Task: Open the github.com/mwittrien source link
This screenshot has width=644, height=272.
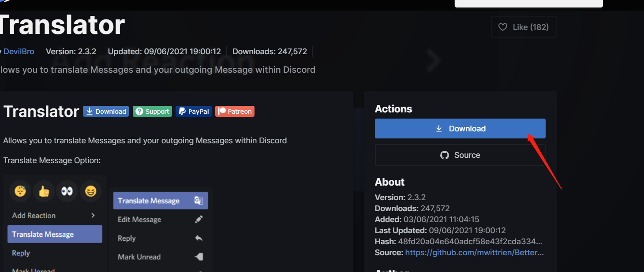Action: pyautogui.click(x=475, y=253)
